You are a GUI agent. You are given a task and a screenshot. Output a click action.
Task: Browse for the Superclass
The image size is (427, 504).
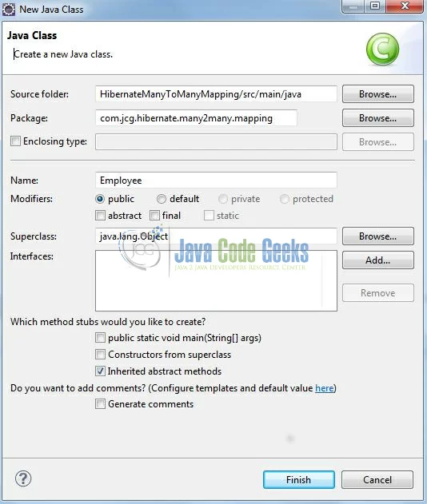[378, 236]
